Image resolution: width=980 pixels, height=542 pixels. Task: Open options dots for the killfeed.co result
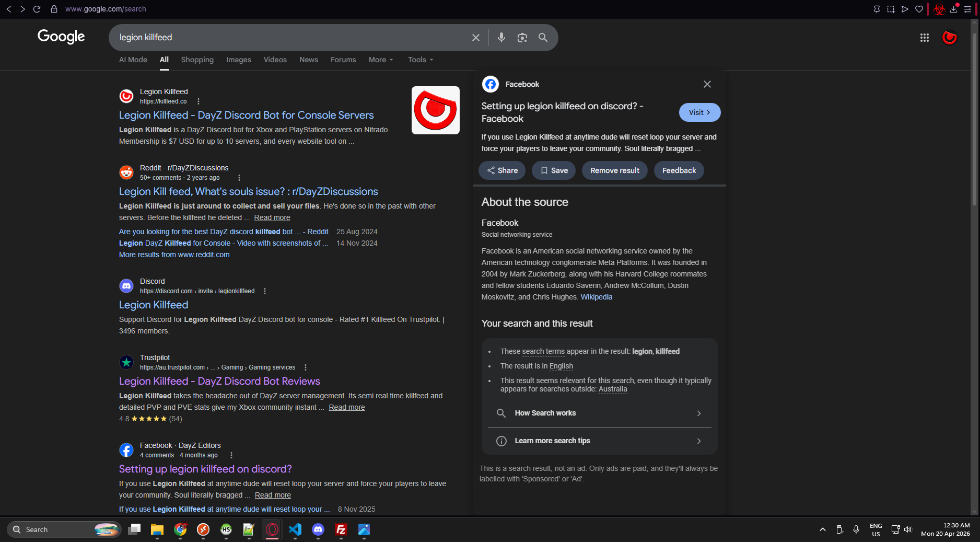199,101
